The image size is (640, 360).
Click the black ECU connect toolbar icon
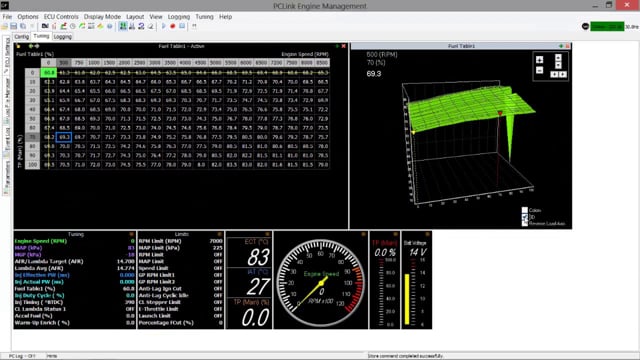(x=45, y=26)
